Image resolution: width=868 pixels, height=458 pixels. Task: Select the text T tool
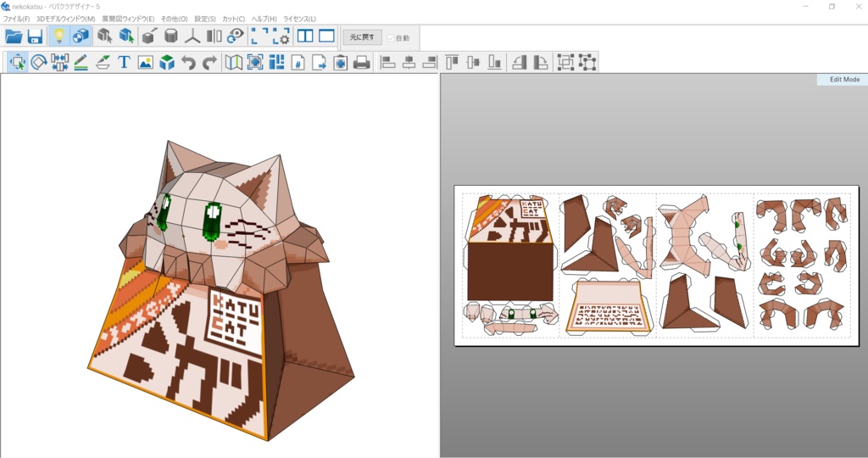pyautogui.click(x=124, y=63)
